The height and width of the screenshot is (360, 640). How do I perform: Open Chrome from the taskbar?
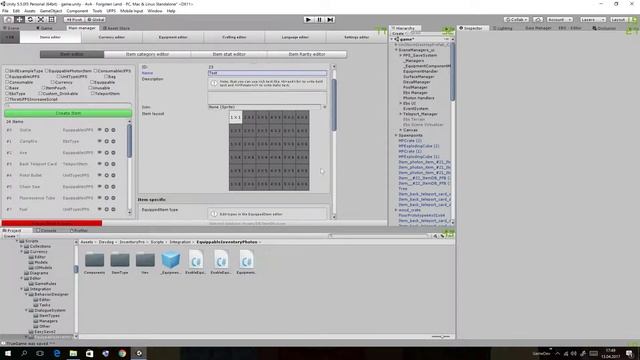point(122,353)
